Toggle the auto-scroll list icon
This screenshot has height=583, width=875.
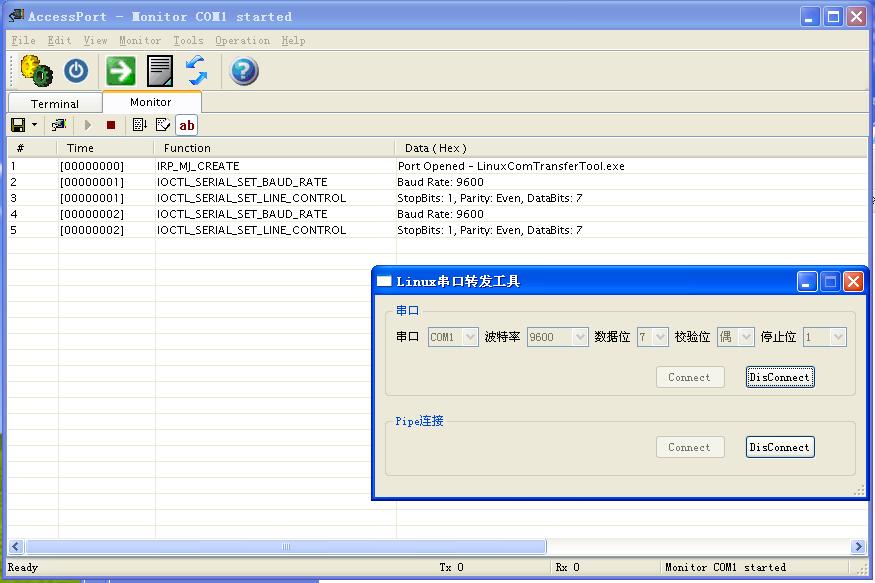click(x=139, y=125)
